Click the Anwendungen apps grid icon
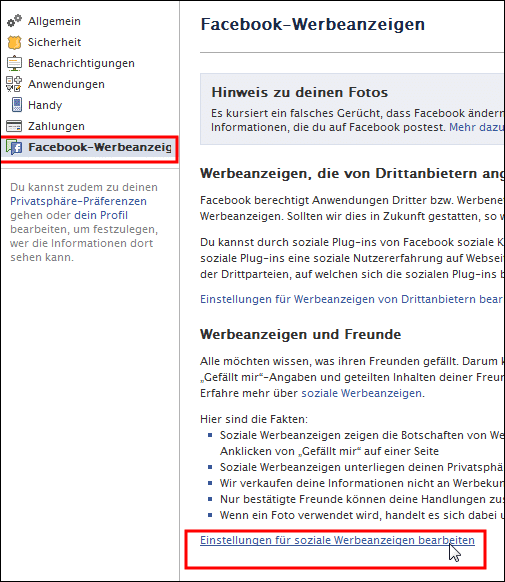 [x=14, y=84]
